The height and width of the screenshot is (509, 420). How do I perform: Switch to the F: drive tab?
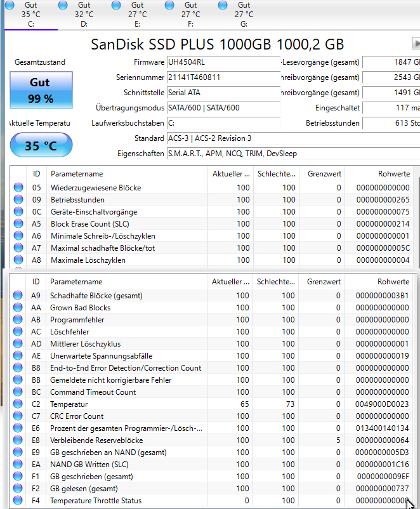coord(191,15)
